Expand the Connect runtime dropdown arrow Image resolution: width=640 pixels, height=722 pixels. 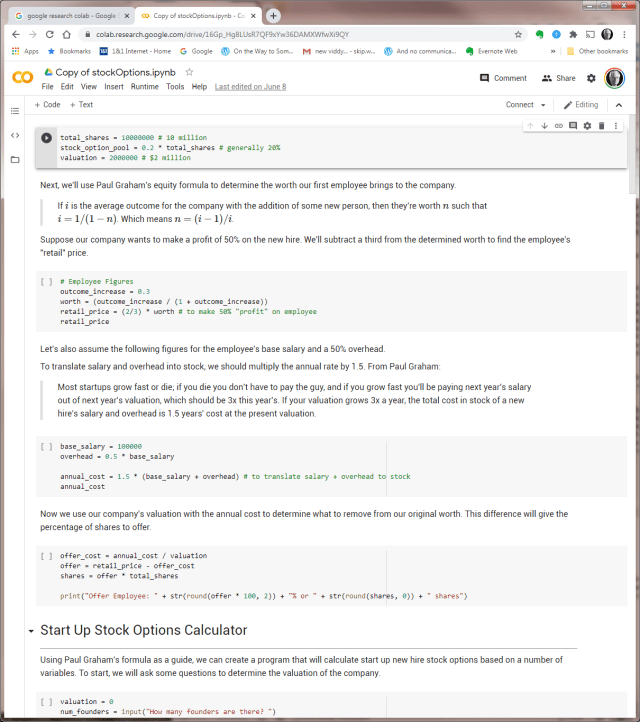pos(543,105)
